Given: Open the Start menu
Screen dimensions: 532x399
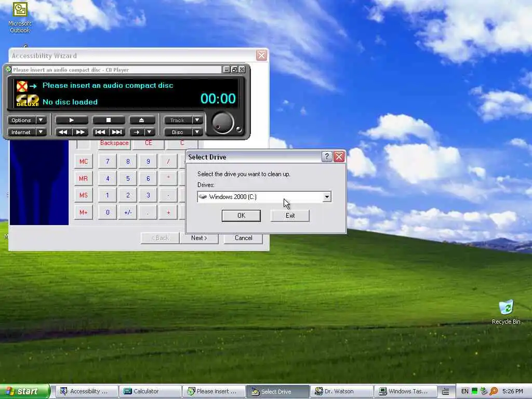Looking at the screenshot, I should click(24, 391).
